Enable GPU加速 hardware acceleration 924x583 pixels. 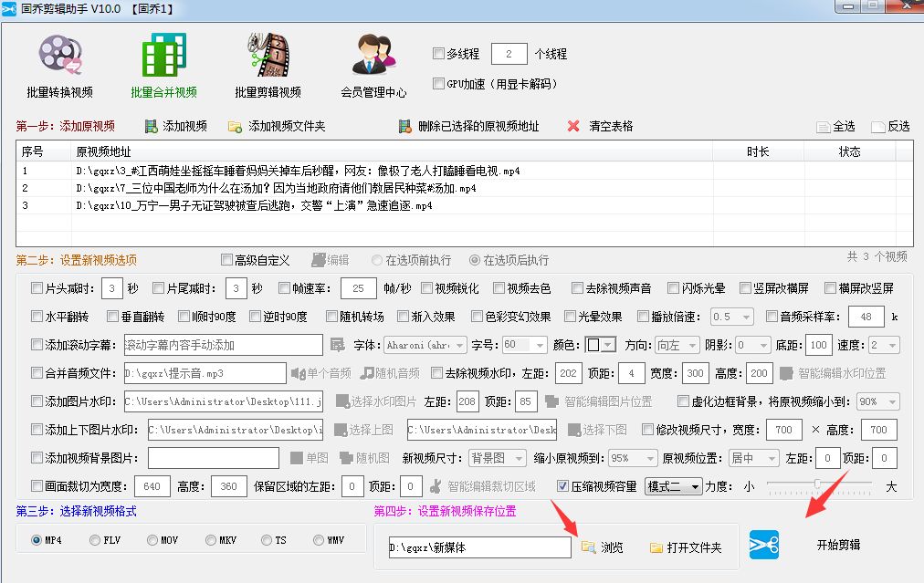(x=437, y=83)
